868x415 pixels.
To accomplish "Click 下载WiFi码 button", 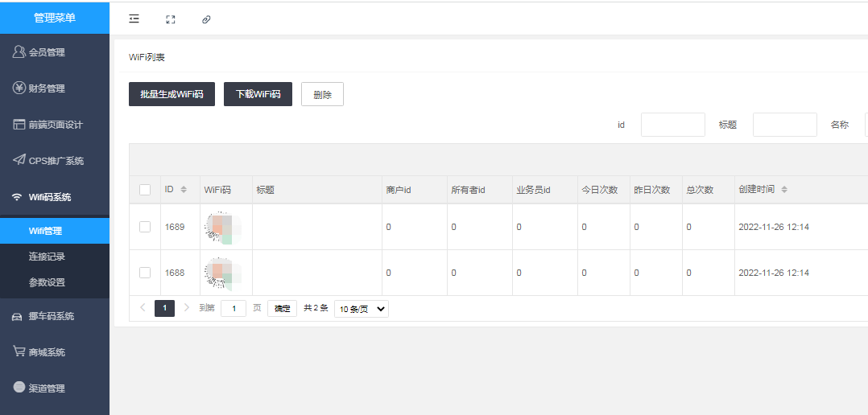I will click(258, 94).
